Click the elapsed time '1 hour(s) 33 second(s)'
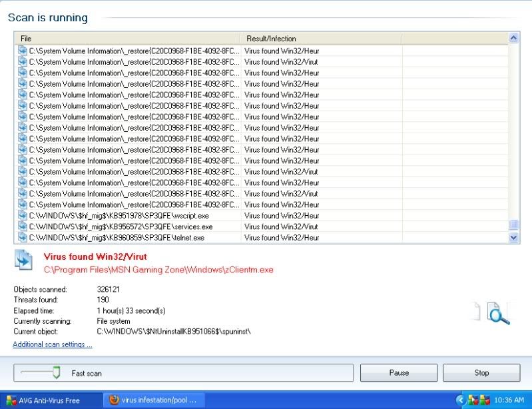532x409 pixels. [131, 310]
